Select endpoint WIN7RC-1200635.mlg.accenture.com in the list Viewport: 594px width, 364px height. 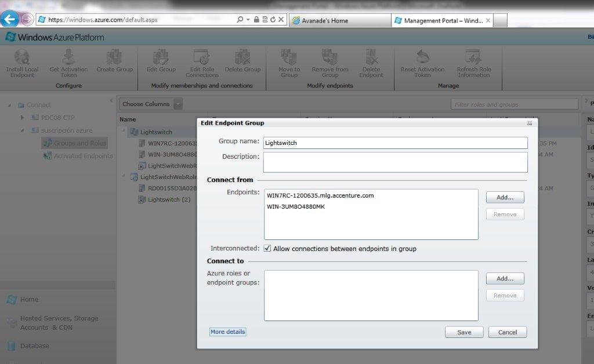pyautogui.click(x=320, y=196)
